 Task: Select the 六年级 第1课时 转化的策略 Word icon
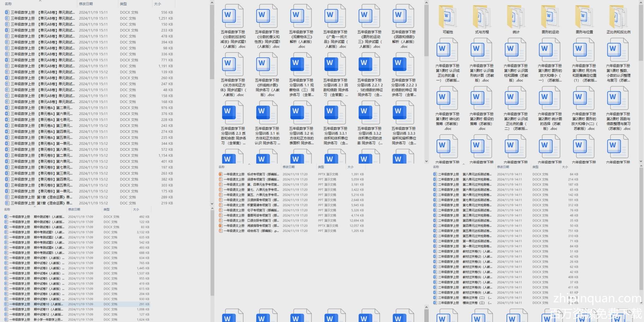click(448, 99)
